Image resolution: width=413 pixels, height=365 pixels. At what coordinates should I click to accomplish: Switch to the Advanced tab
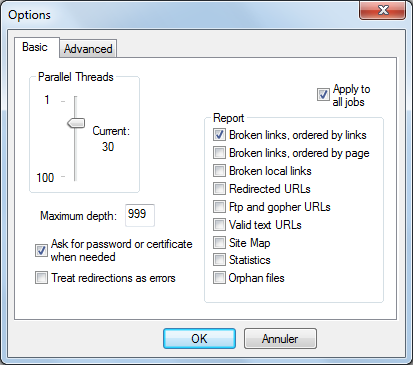[x=88, y=49]
